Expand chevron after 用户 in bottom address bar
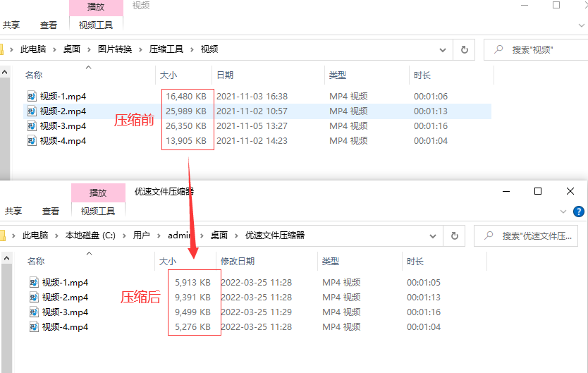588x373 pixels. (159, 236)
